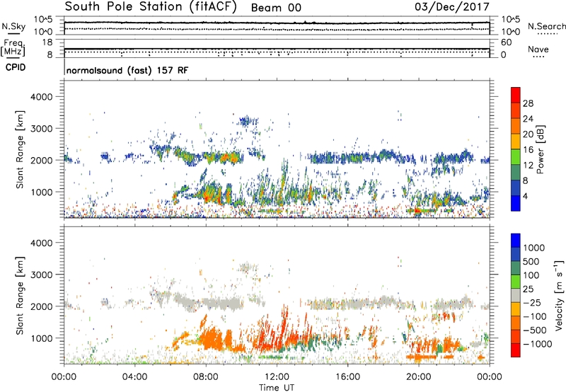Click the 'Time UT' axis title

pyautogui.click(x=277, y=387)
